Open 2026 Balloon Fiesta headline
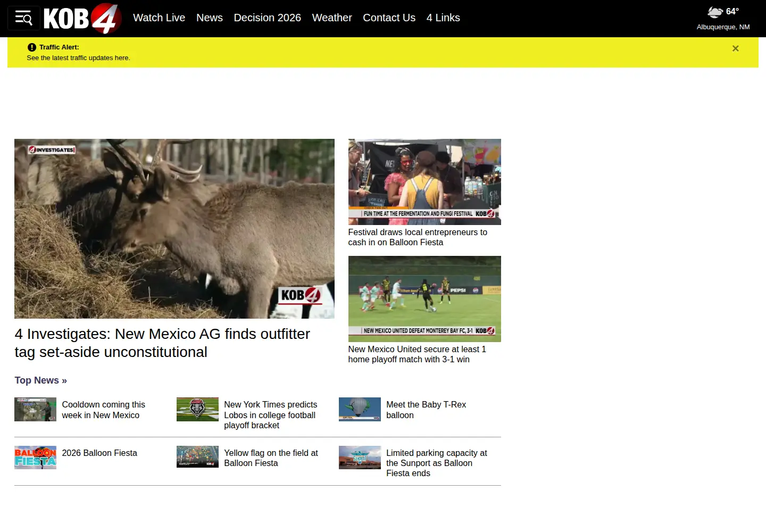 pos(99,453)
